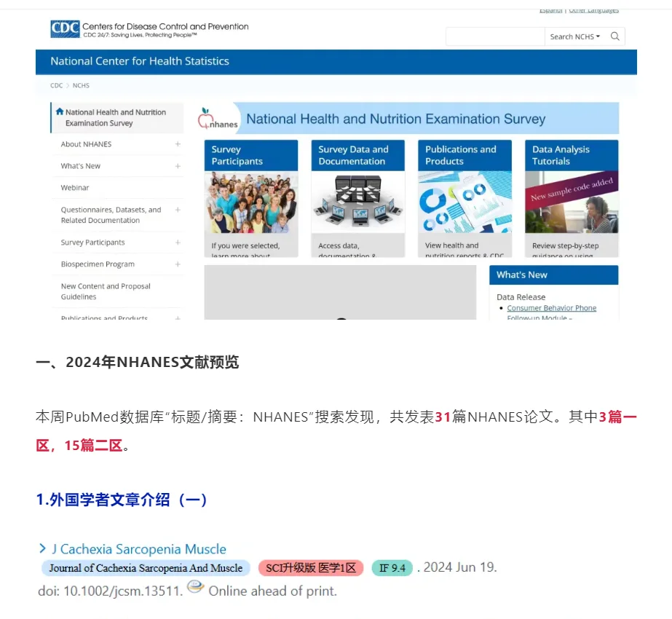672x619 pixels.
Task: Click the J Cachexia Sarcopenia Muscle journal link
Action: click(139, 548)
